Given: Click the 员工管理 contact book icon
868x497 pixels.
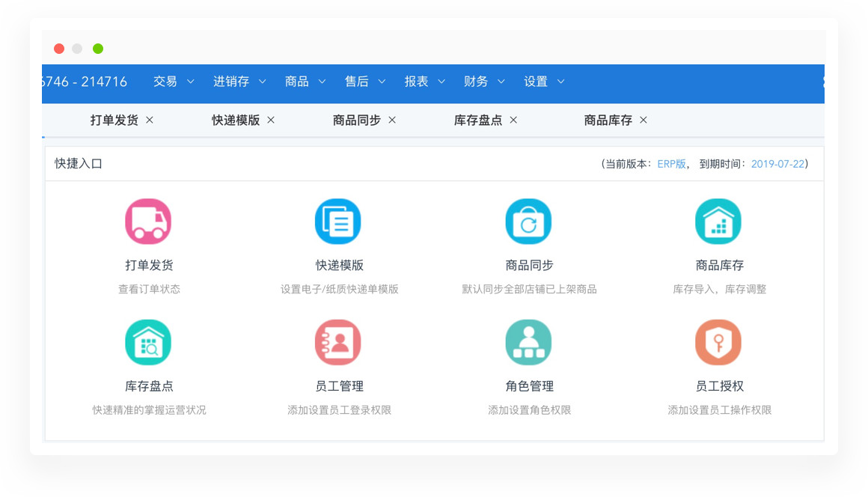Looking at the screenshot, I should coord(338,343).
